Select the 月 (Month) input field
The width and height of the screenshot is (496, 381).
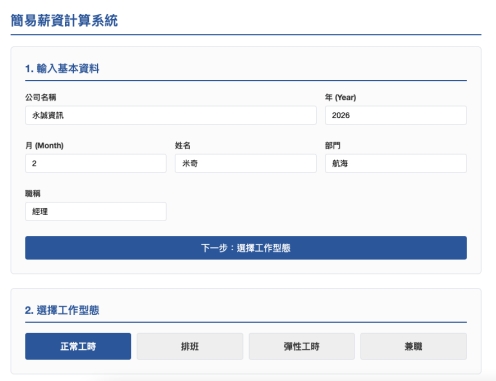tap(96, 163)
